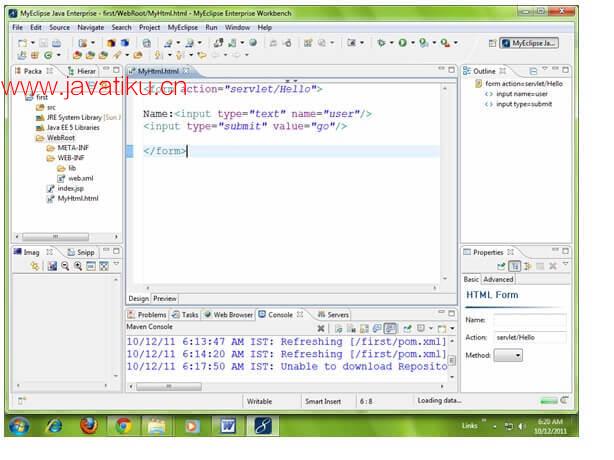Open dropdown arrow beside the Run icon
The width and height of the screenshot is (614, 460).
point(413,42)
